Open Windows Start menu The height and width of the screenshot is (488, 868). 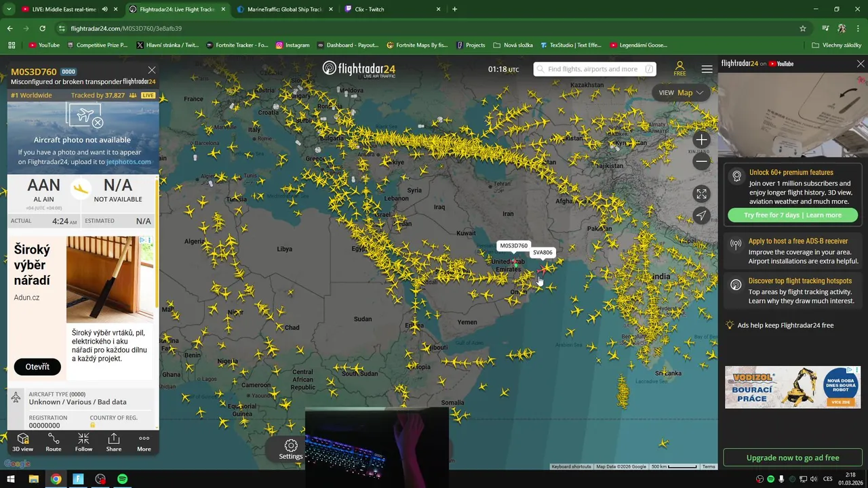point(11,479)
